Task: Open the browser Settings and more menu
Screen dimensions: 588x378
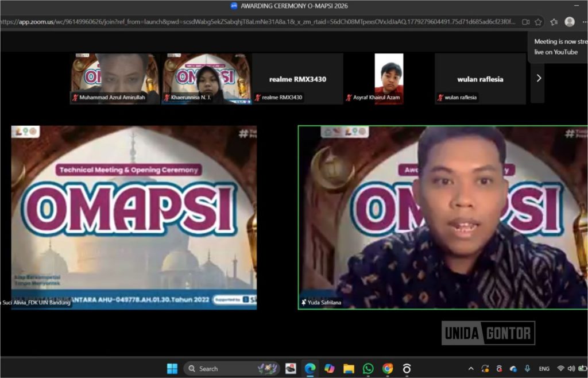Action: coord(585,22)
